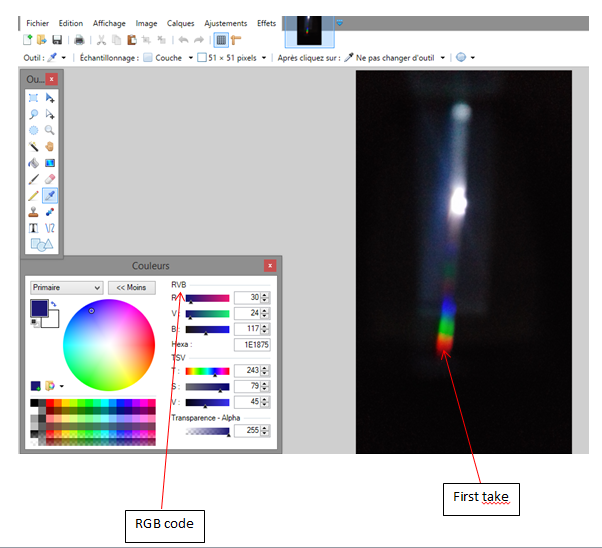Pick a hue on the color wheel
Image resolution: width=602 pixels, height=548 pixels.
click(x=109, y=345)
